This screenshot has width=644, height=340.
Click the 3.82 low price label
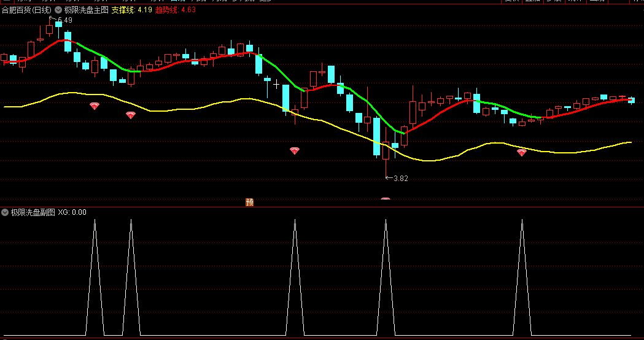coord(400,178)
